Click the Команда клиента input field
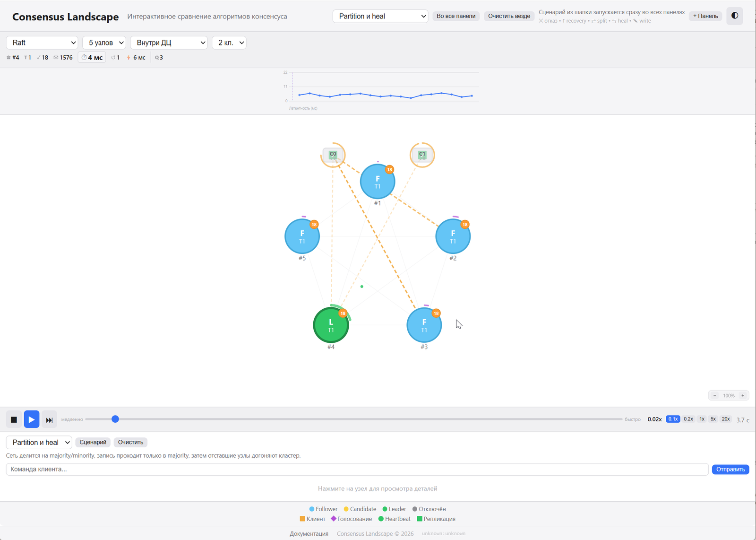 point(357,469)
